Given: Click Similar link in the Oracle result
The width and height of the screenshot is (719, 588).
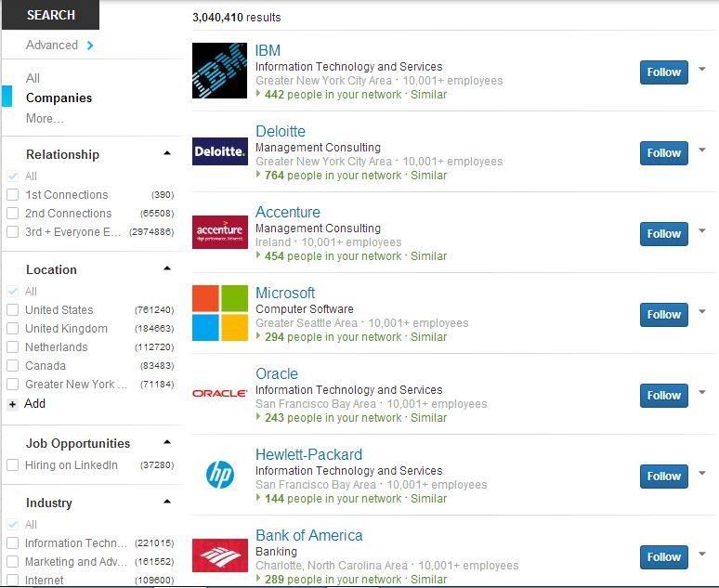Looking at the screenshot, I should point(428,417).
